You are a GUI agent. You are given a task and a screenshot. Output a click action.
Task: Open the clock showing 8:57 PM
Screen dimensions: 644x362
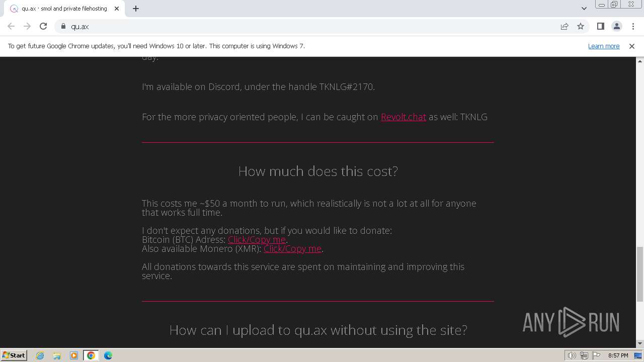point(618,355)
